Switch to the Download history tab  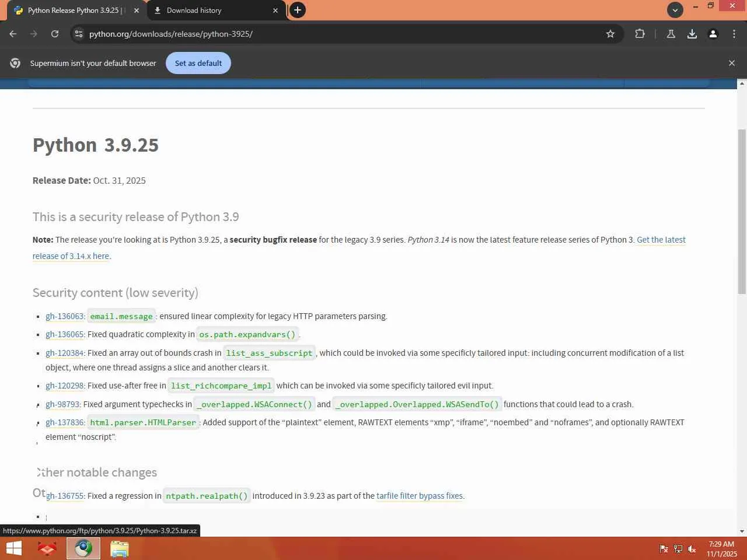[216, 10]
